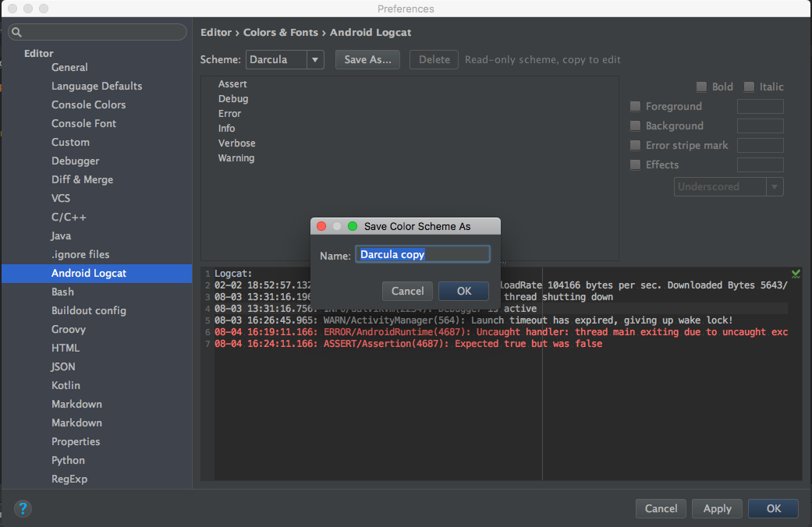This screenshot has width=812, height=527.
Task: Click Cancel at bottom of Preferences
Action: (x=661, y=508)
